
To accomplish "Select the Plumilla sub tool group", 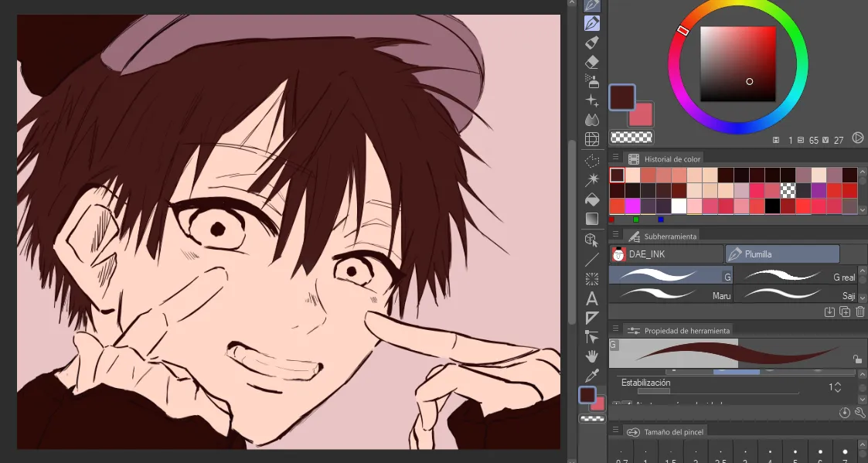I will [x=782, y=254].
